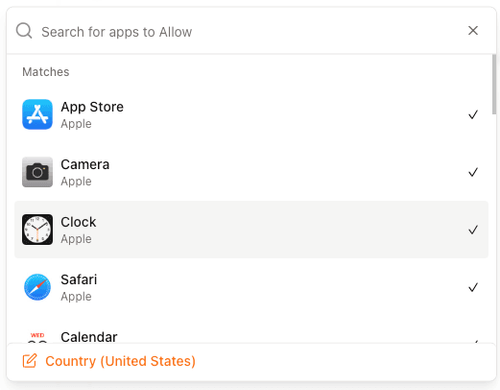500x390 pixels.
Task: Choose the Calendar row in matches
Action: pyautogui.click(x=251, y=335)
